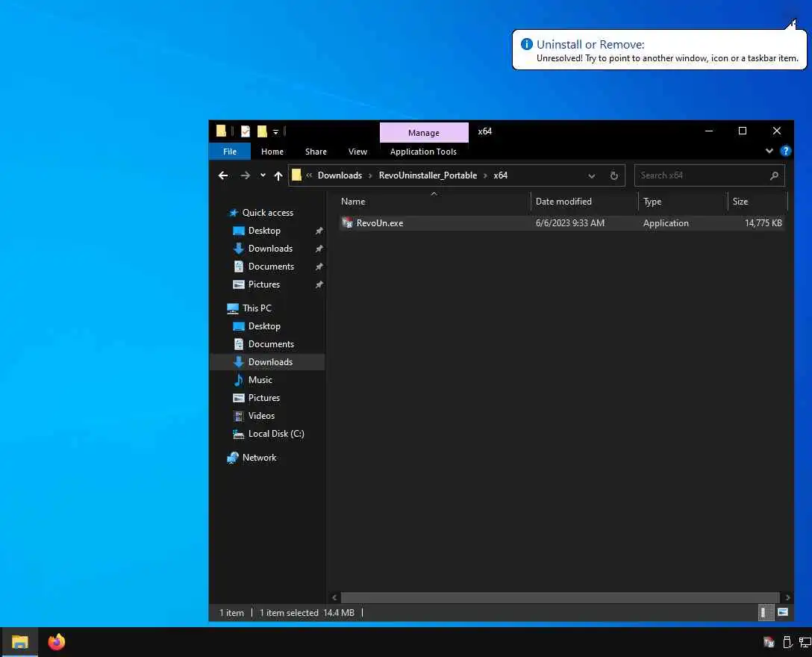This screenshot has height=657, width=812.
Task: Click the RevoUninstaller_Portable breadcrumb
Action: point(428,175)
